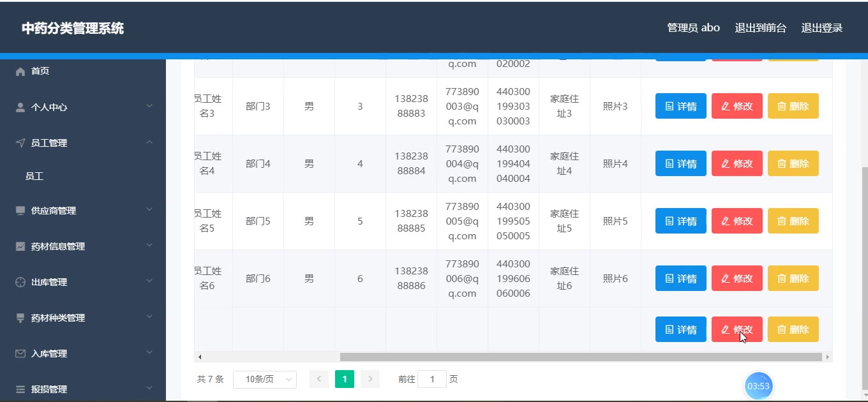The width and height of the screenshot is (868, 402).
Task: Click the 03:53 timer bubble
Action: coord(759,386)
